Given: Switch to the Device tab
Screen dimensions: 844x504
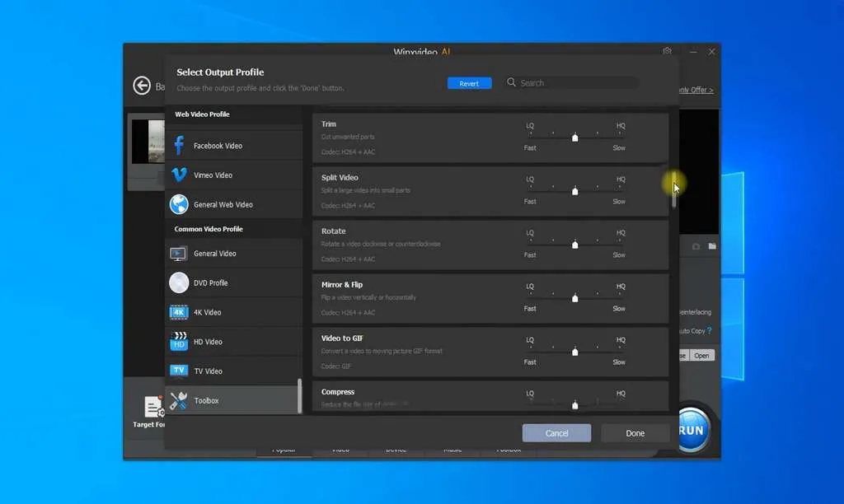Looking at the screenshot, I should pos(396,450).
